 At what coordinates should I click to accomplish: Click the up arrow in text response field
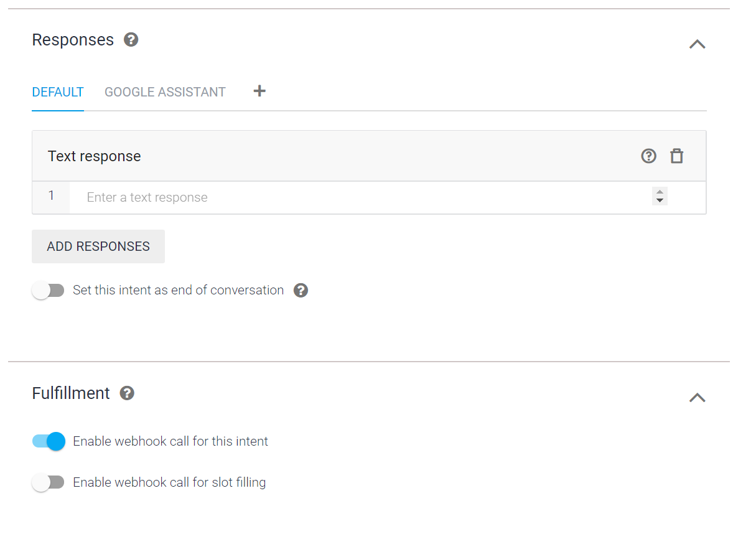[660, 192]
